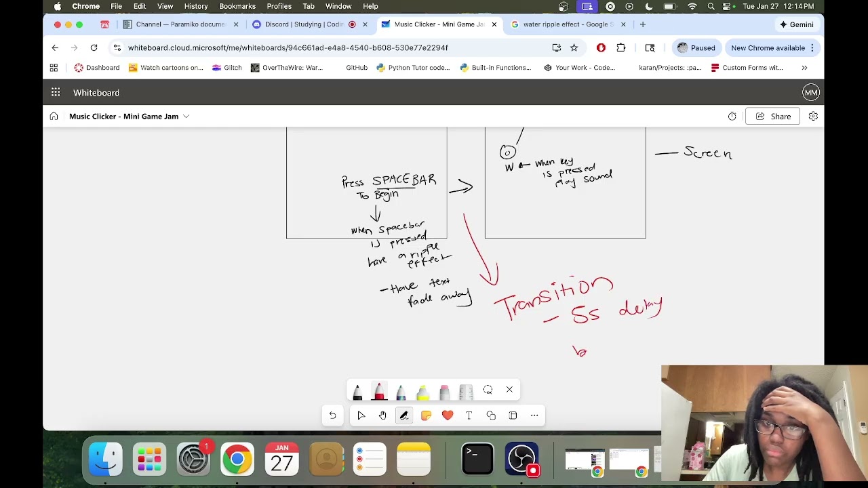The width and height of the screenshot is (868, 488).
Task: Open the History menu
Action: [196, 6]
